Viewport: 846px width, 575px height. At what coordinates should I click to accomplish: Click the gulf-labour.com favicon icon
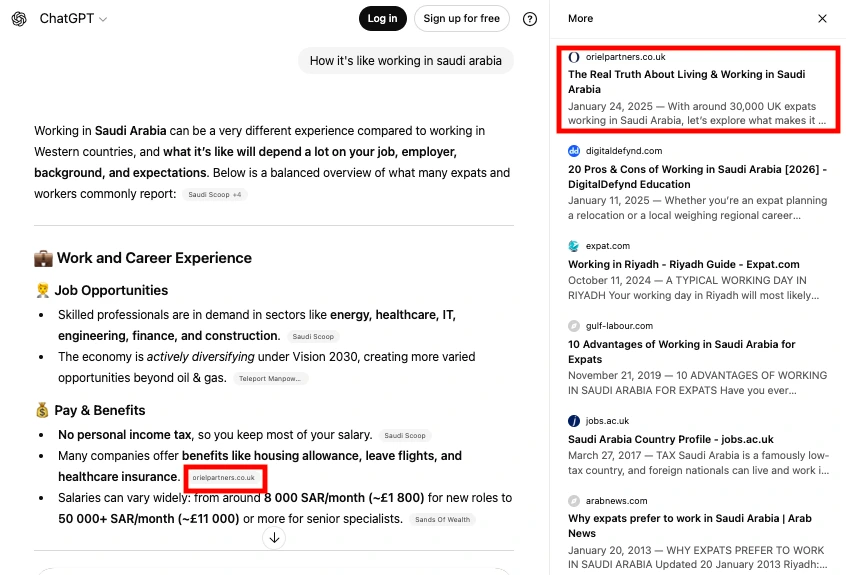[574, 326]
